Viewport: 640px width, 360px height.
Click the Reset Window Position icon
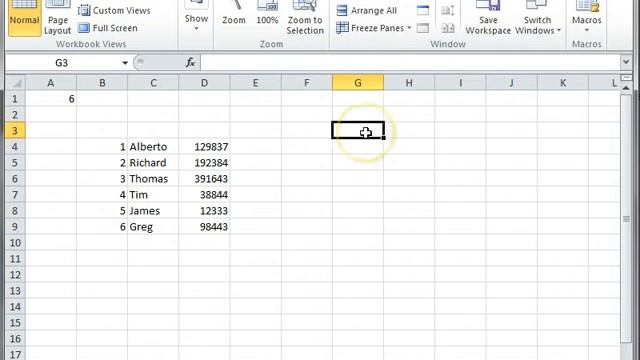(448, 28)
